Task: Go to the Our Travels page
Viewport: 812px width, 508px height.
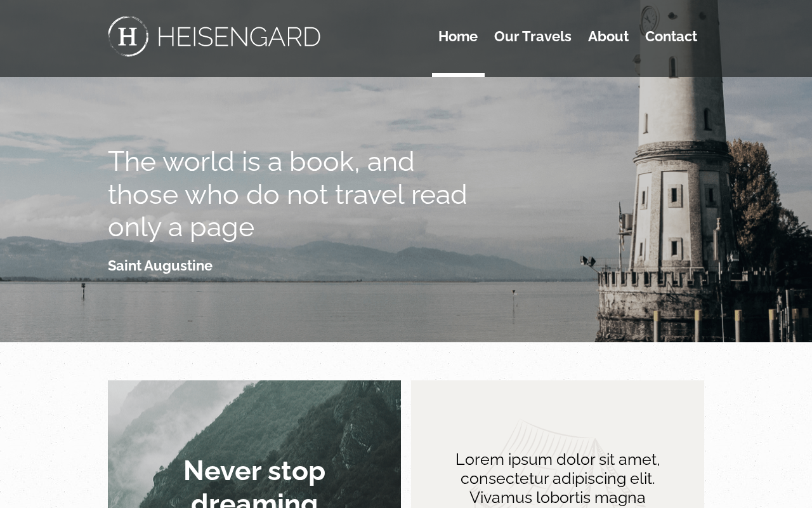Action: tap(532, 36)
